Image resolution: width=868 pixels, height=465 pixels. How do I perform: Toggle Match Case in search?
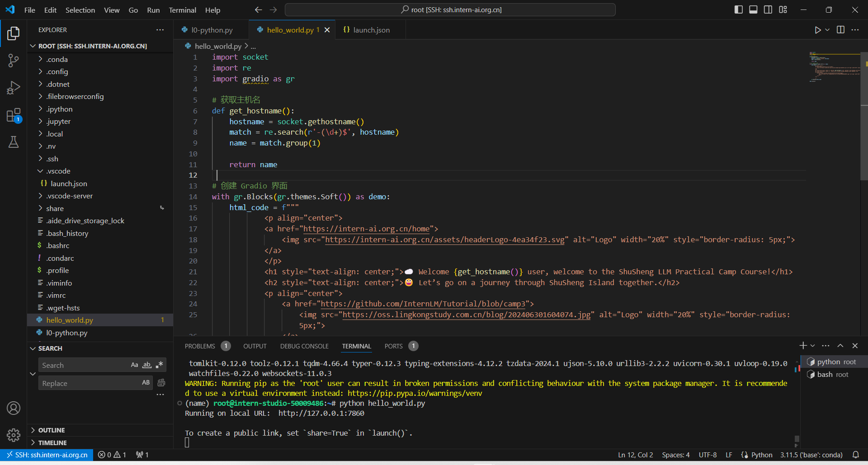click(134, 365)
